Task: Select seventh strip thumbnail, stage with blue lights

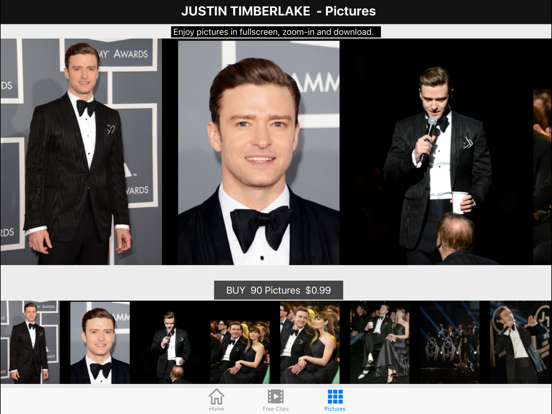Action: click(x=450, y=342)
